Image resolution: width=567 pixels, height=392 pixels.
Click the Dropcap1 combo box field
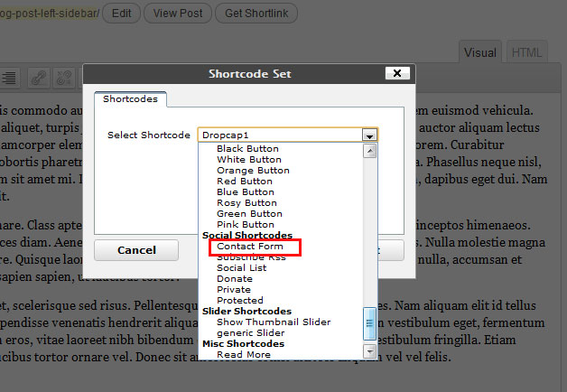coord(288,135)
